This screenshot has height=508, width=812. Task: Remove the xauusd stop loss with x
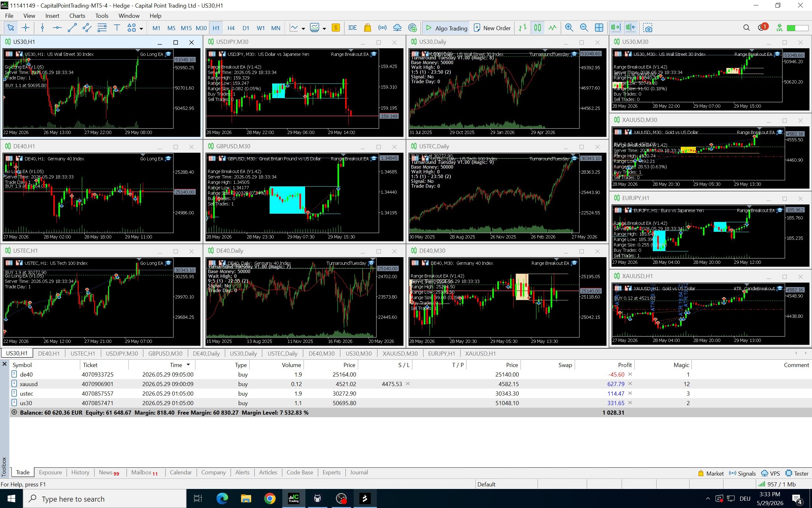click(x=407, y=384)
